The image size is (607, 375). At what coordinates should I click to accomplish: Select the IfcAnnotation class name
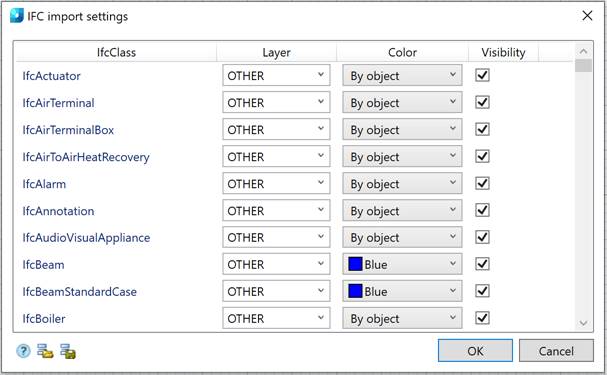[x=58, y=211]
